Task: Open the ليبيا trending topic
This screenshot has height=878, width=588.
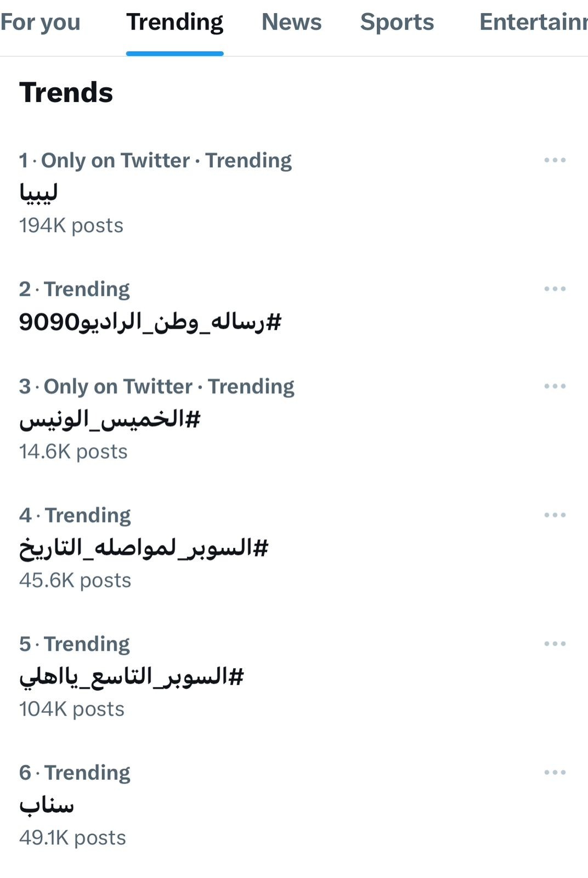Action: 38,193
